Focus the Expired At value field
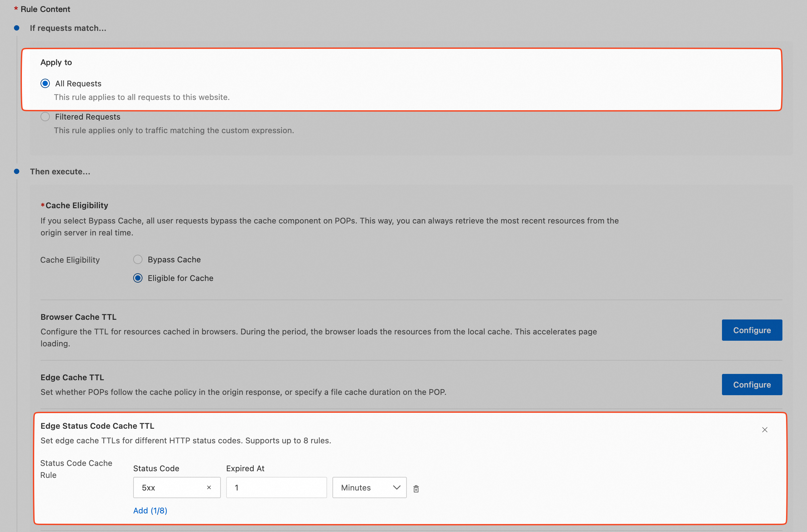This screenshot has width=807, height=532. click(276, 488)
